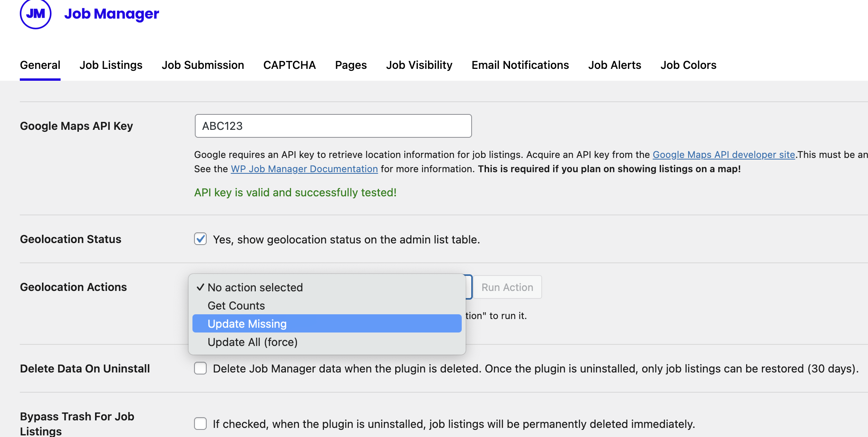Choose 'No action selected' from the dropdown
The image size is (868, 437).
point(327,287)
